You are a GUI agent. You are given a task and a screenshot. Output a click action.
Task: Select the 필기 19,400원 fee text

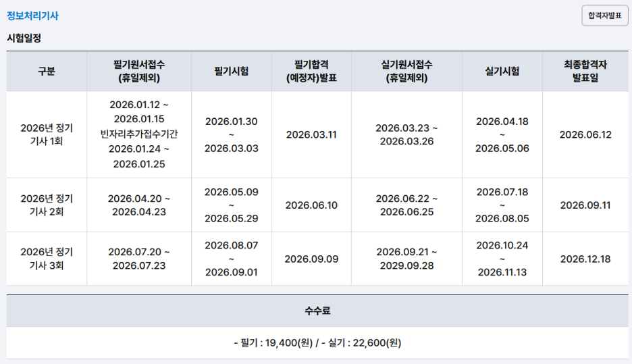point(273,343)
